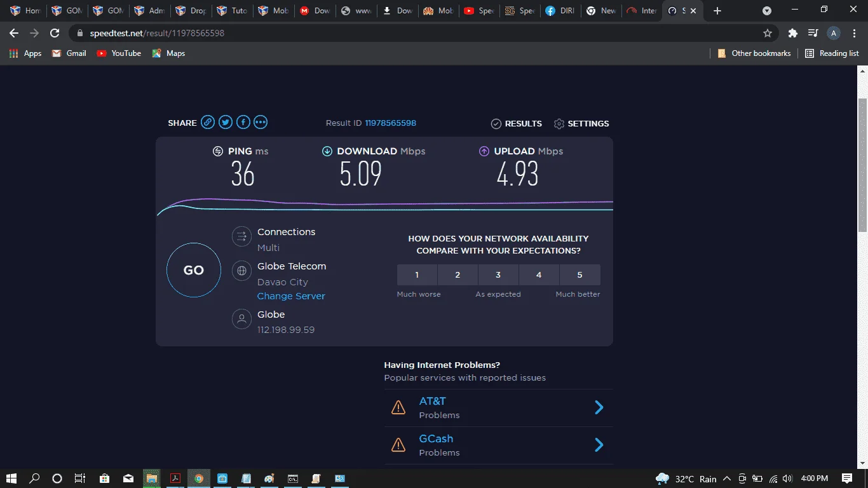The height and width of the screenshot is (488, 868).
Task: Open Wi-Fi network settings in the tray
Action: tap(773, 478)
